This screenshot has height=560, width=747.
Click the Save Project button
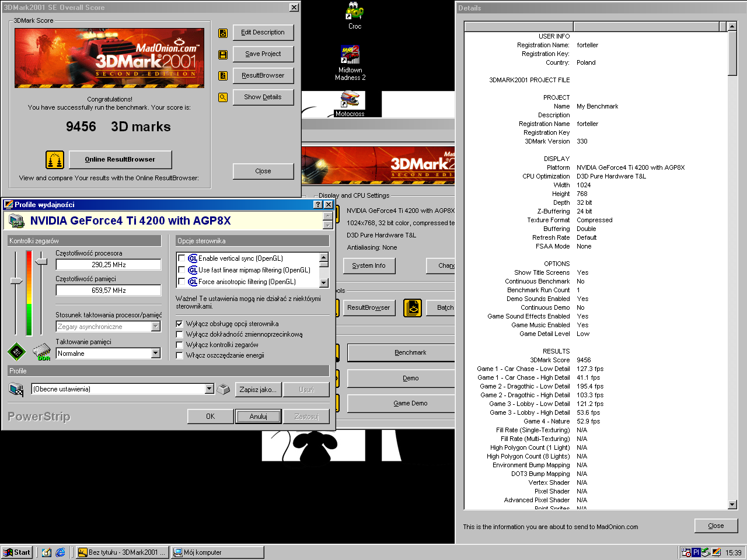point(263,54)
